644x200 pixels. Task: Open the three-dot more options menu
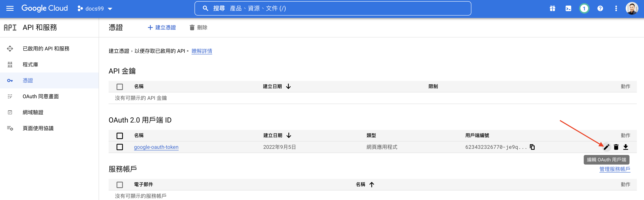tap(616, 9)
